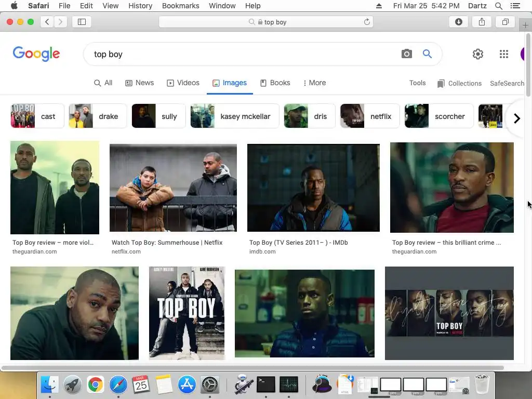Click the Safari back navigation arrow
This screenshot has height=399, width=532.
[47, 22]
